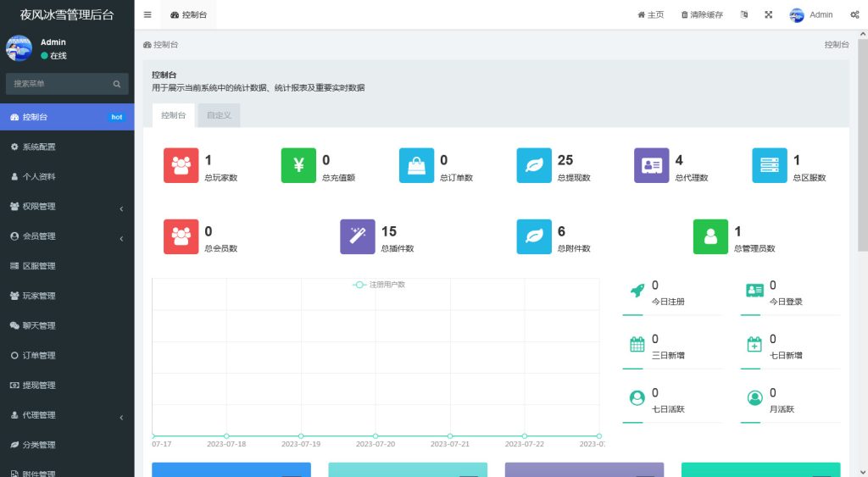Click the language switch icon in top bar
This screenshot has height=477, width=868.
[x=744, y=15]
